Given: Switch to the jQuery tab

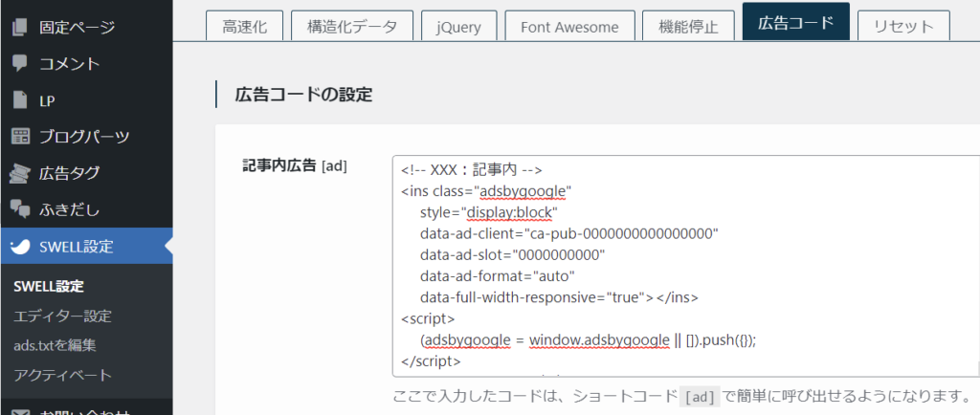Looking at the screenshot, I should tap(459, 27).
